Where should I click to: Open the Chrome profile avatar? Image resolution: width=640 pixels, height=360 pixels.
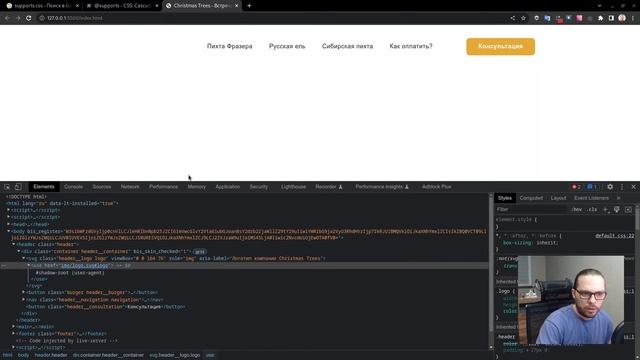tap(622, 18)
